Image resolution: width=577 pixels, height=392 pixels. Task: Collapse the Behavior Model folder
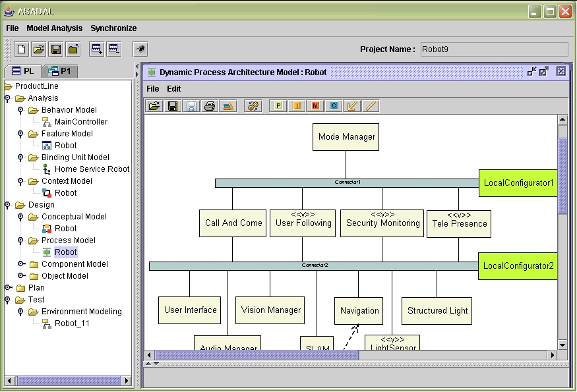pyautogui.click(x=20, y=110)
